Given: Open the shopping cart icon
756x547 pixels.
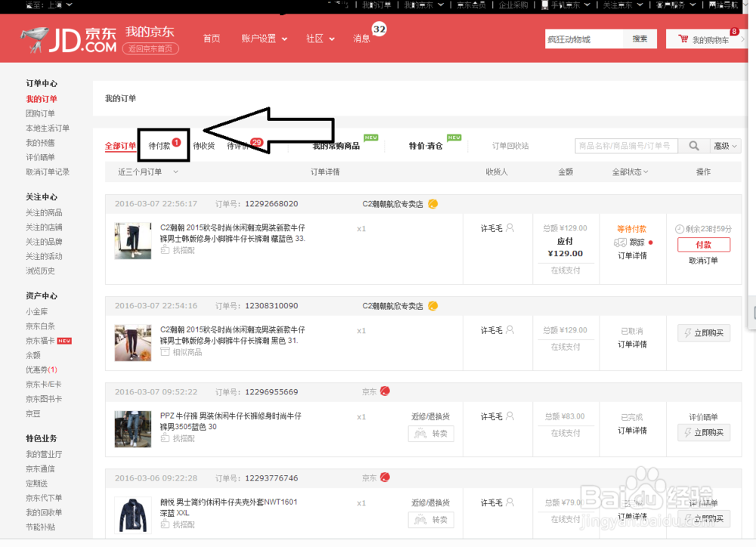Looking at the screenshot, I should (x=683, y=39).
